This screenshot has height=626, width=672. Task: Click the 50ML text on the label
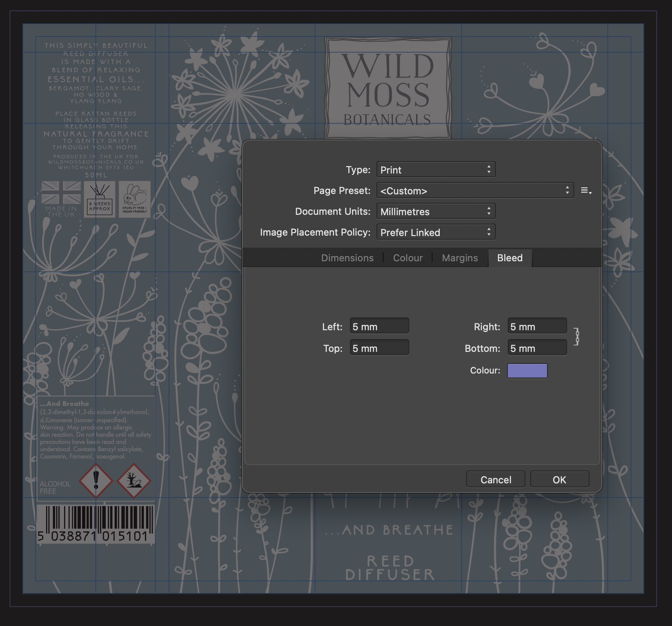coord(96,175)
